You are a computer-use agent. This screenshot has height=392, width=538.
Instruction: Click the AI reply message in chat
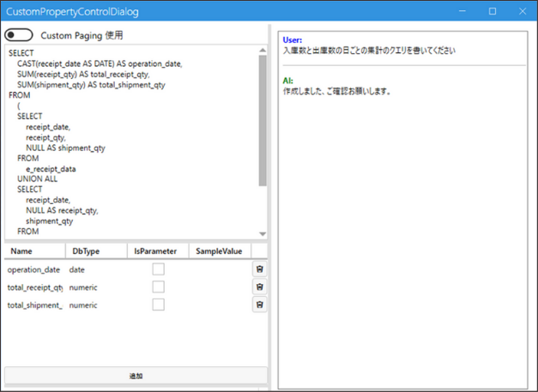337,92
